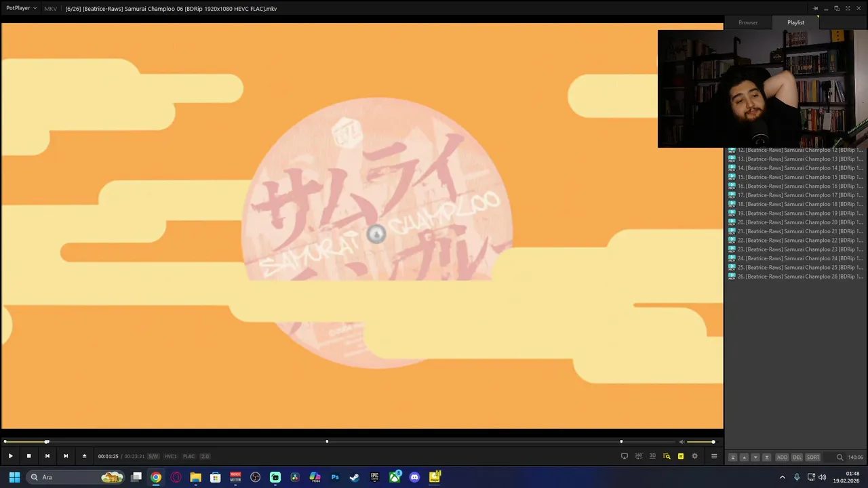Open Steam from the taskbar
Image resolution: width=868 pixels, height=488 pixels.
(x=354, y=477)
